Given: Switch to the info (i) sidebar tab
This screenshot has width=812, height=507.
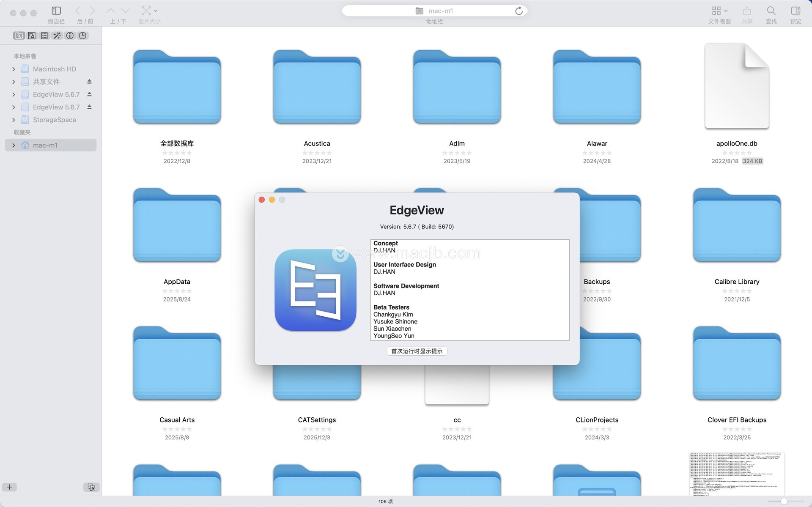Looking at the screenshot, I should [x=70, y=36].
